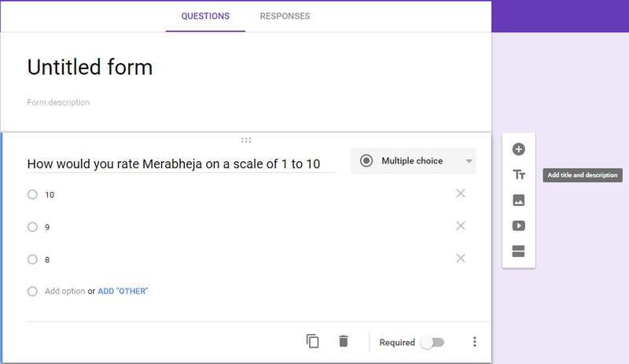The width and height of the screenshot is (629, 364).
Task: Insert an image using the sidebar image icon
Action: tap(518, 200)
